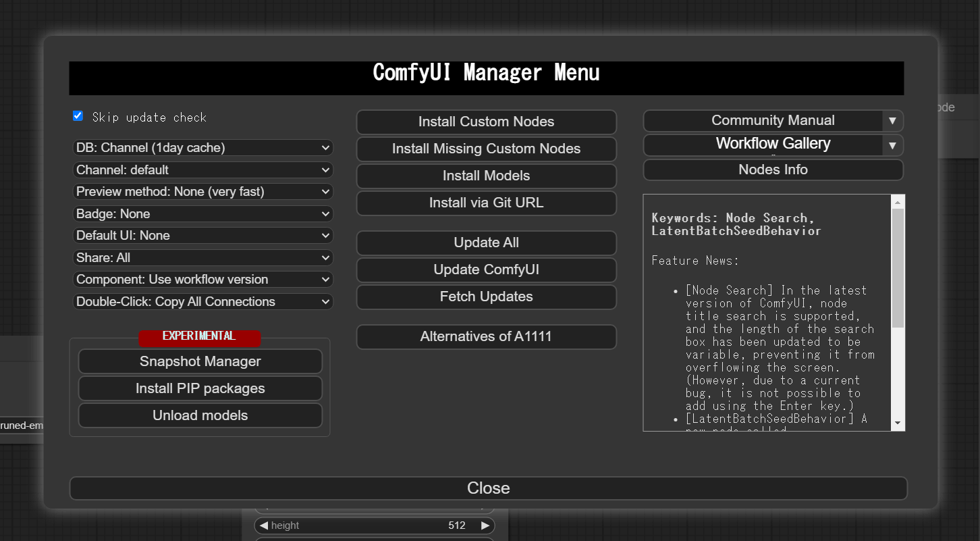The image size is (980, 541).
Task: Click Update ComfyUI
Action: 486,269
